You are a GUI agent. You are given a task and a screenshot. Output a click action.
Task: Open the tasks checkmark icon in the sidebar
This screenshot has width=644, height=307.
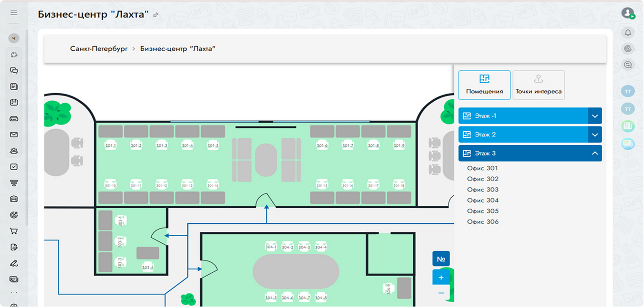(14, 167)
